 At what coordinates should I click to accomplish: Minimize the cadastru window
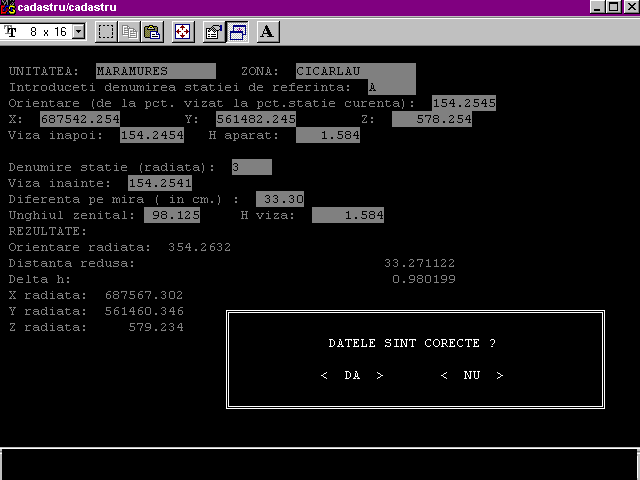(x=597, y=7)
